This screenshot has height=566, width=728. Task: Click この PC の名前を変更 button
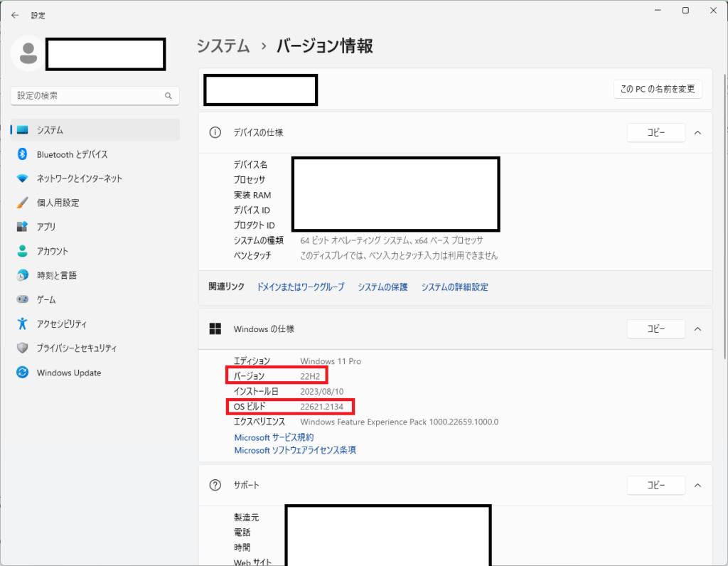(x=658, y=89)
